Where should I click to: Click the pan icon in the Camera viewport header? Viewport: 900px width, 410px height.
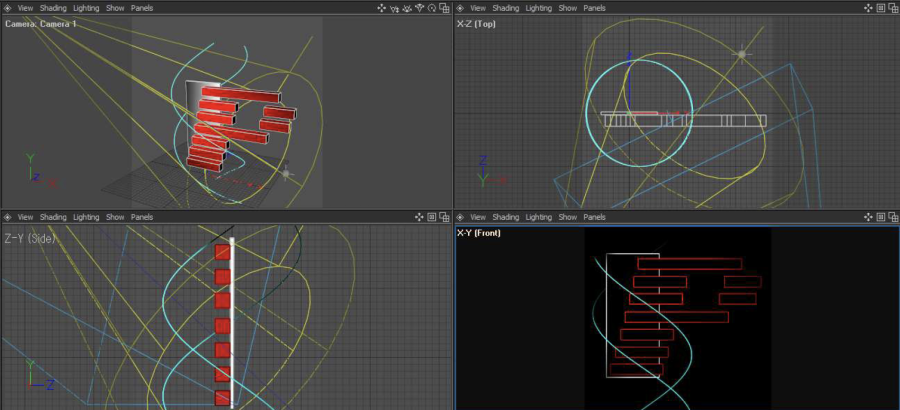point(382,8)
